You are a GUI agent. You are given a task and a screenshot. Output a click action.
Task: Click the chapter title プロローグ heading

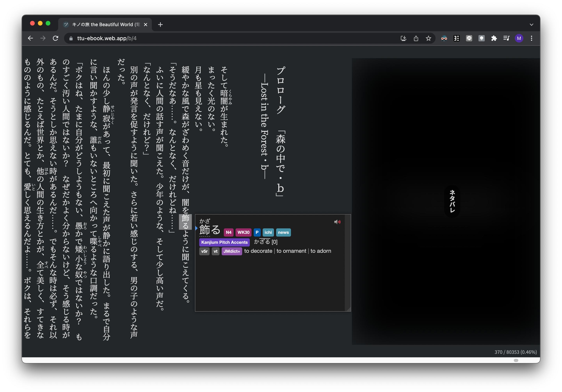point(280,90)
